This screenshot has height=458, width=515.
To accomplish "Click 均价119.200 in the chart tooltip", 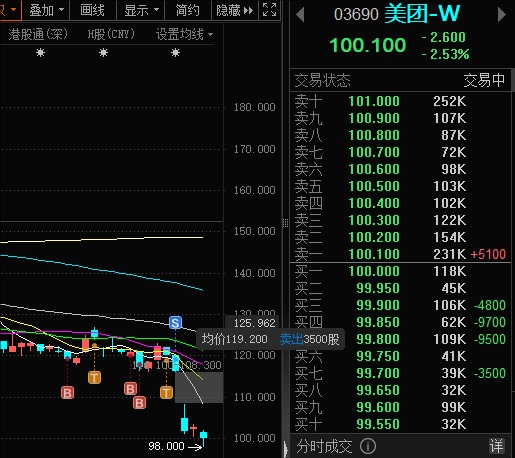I will pyautogui.click(x=234, y=339).
